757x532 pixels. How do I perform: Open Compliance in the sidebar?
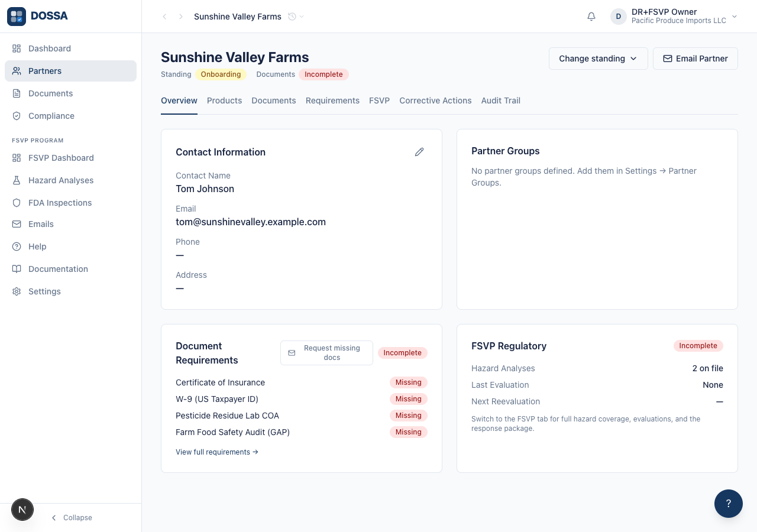pos(70,116)
